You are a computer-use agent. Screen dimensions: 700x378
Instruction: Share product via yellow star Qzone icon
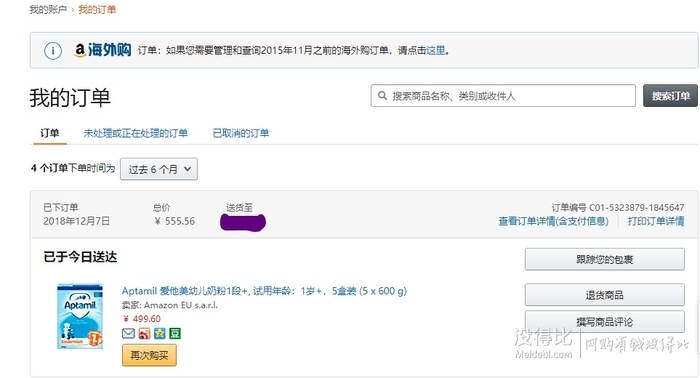click(x=159, y=333)
